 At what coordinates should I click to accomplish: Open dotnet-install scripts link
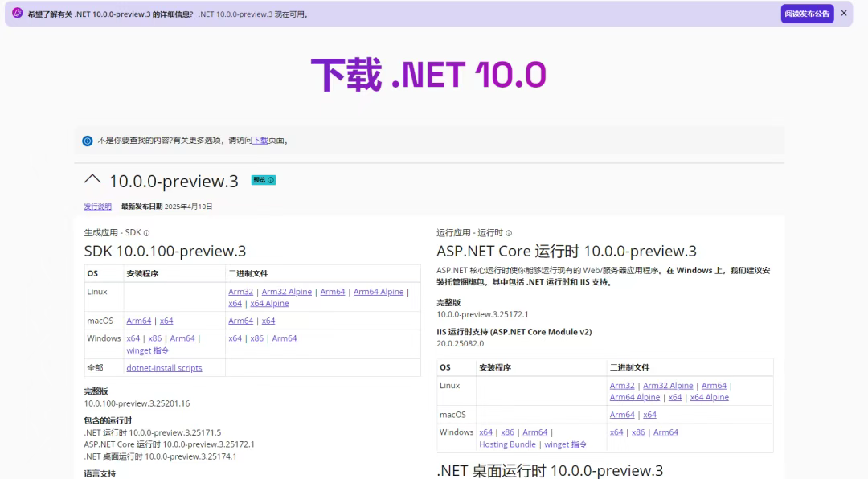(165, 368)
